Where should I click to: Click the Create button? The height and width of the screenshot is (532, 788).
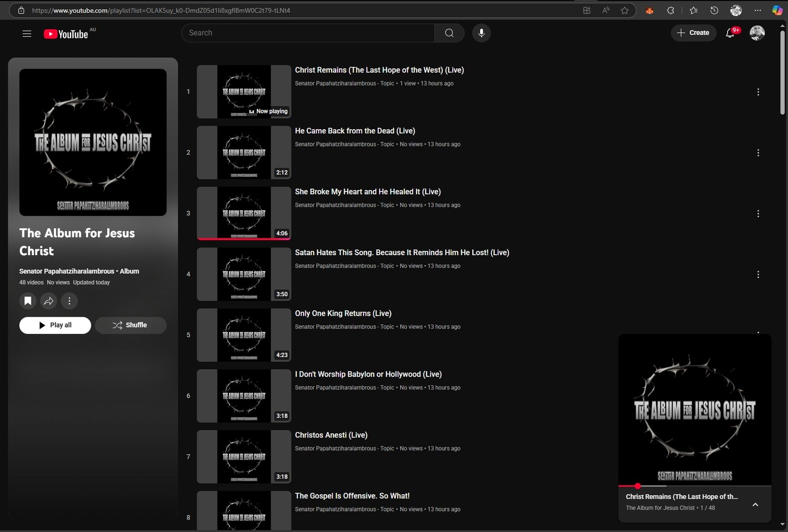(693, 33)
